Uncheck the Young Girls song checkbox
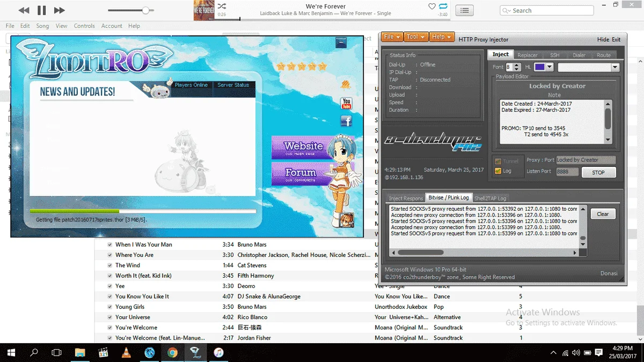 [110, 307]
